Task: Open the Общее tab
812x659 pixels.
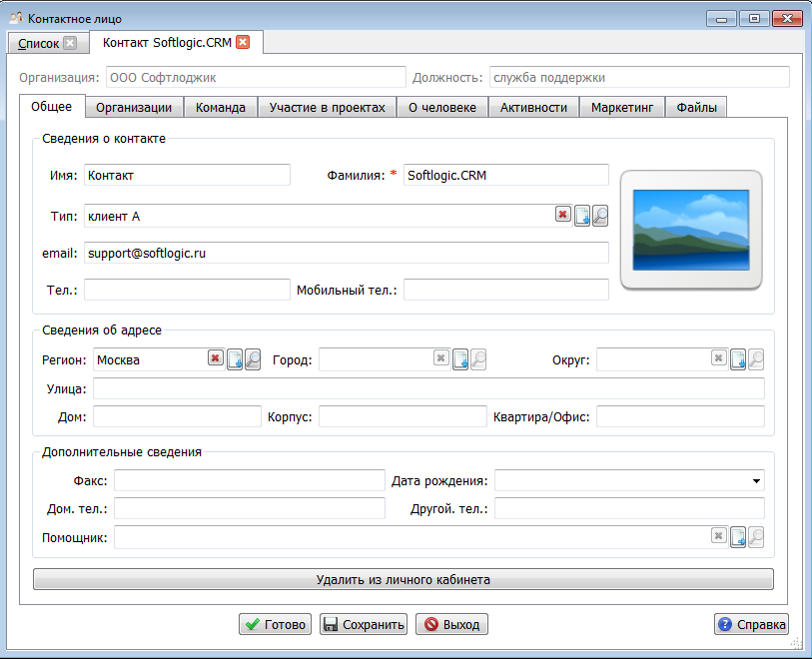Action: click(x=51, y=107)
